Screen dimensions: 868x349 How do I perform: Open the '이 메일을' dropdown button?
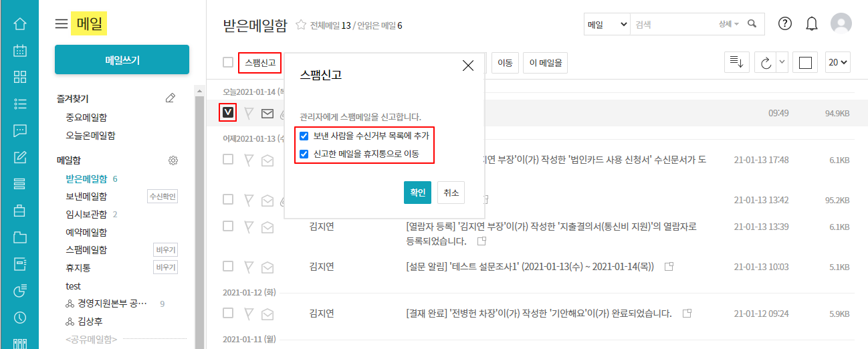[546, 63]
